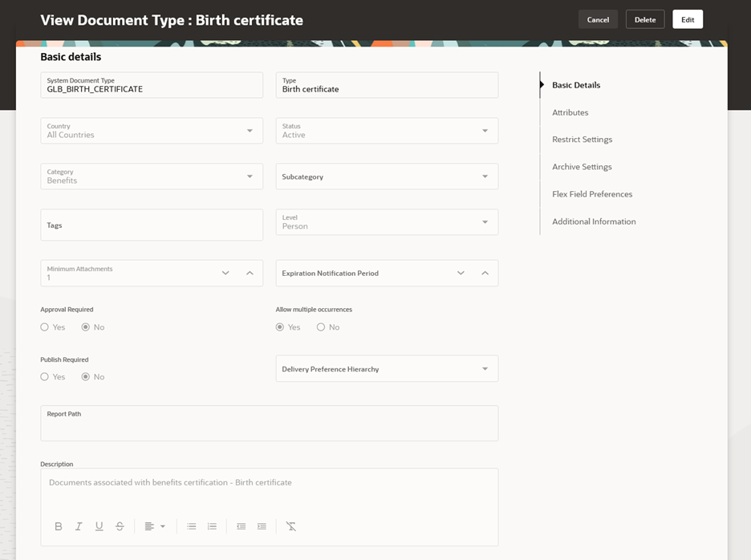The width and height of the screenshot is (751, 560).
Task: Increase indent in Description editor
Action: (262, 526)
